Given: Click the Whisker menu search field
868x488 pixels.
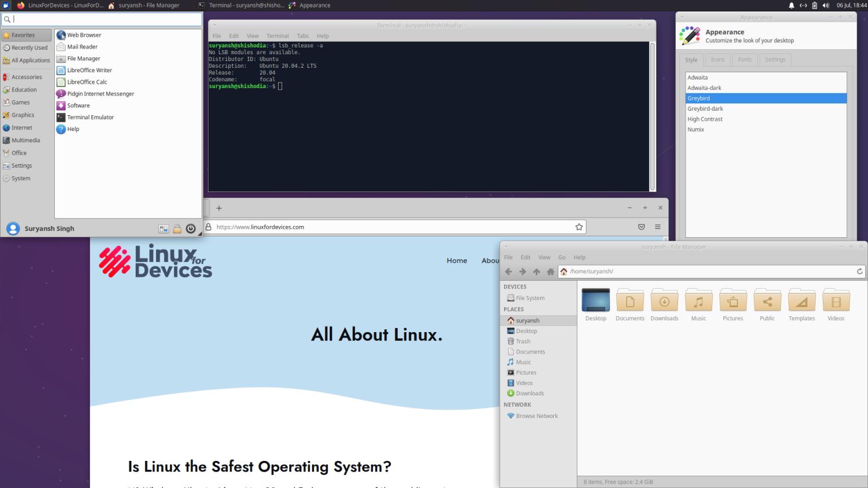Looking at the screenshot, I should click(x=102, y=19).
